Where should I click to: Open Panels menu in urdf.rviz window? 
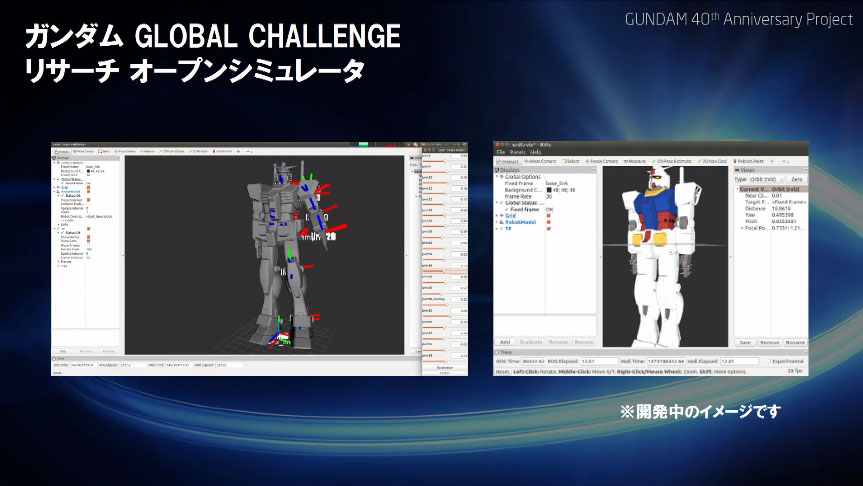click(x=518, y=152)
